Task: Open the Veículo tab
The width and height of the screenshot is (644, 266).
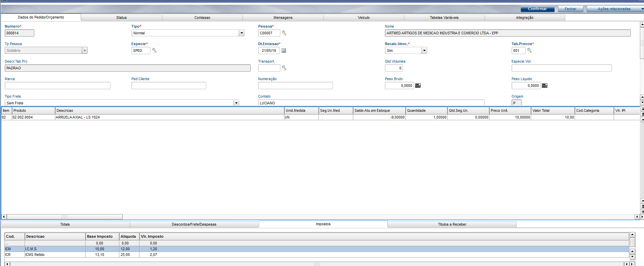Action: click(x=364, y=18)
